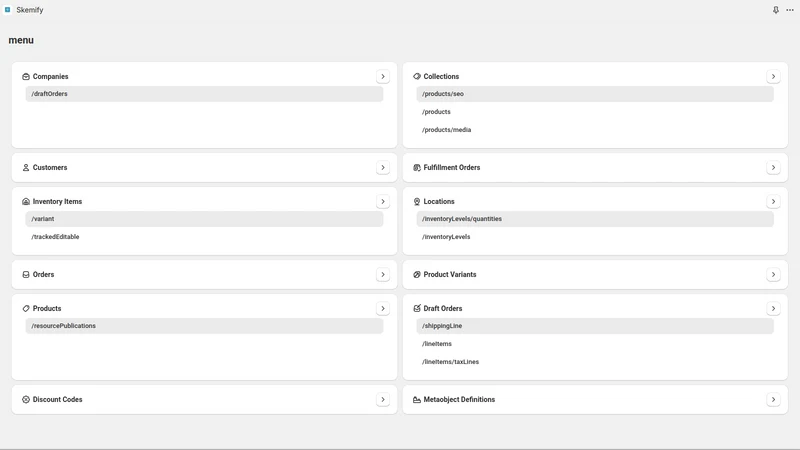Click the Companies heading

51,77
